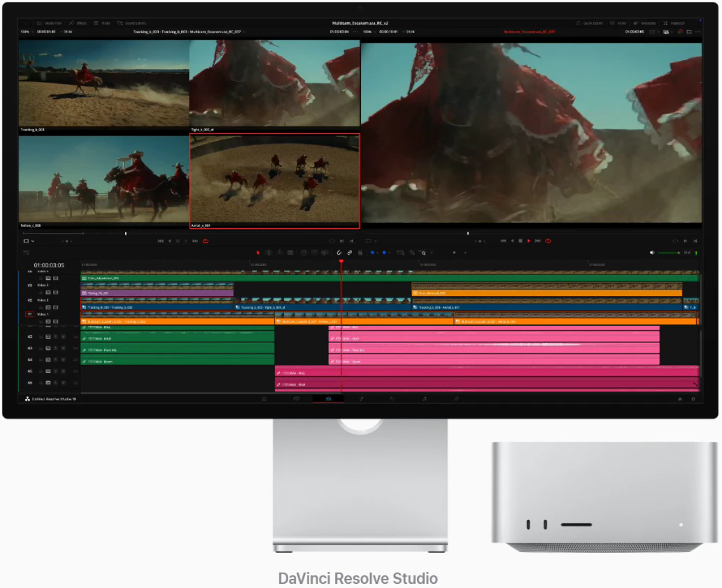Screen dimensions: 722x588
Task: Open the Mixer panel
Action: pyautogui.click(x=618, y=23)
